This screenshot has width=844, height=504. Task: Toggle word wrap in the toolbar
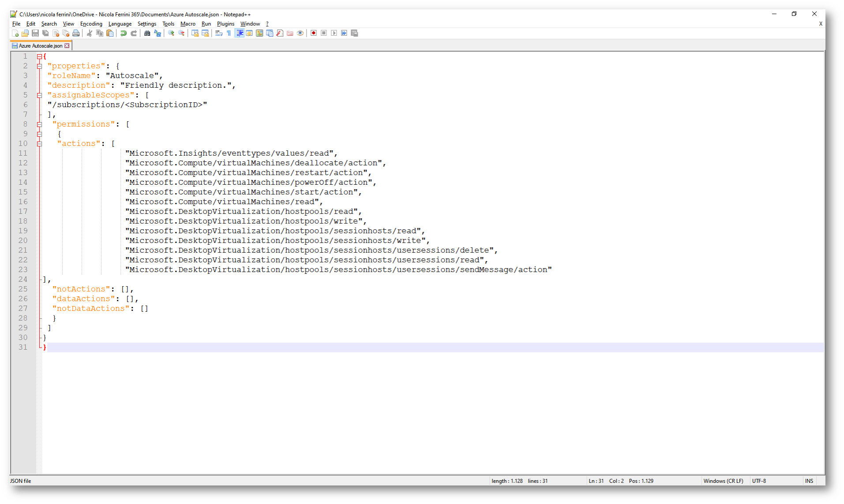point(219,33)
